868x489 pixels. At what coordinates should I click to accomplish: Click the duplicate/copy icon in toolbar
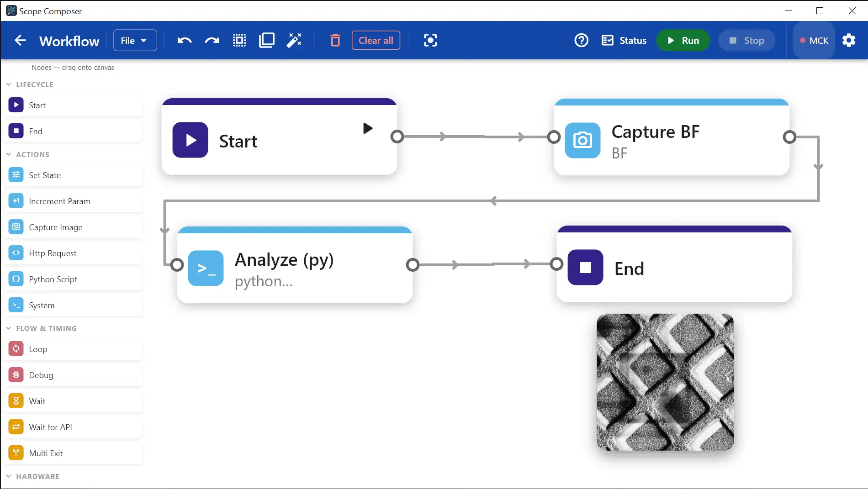(267, 41)
